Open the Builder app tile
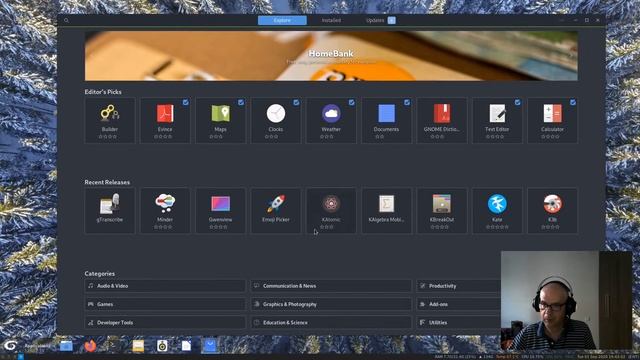 pyautogui.click(x=110, y=120)
